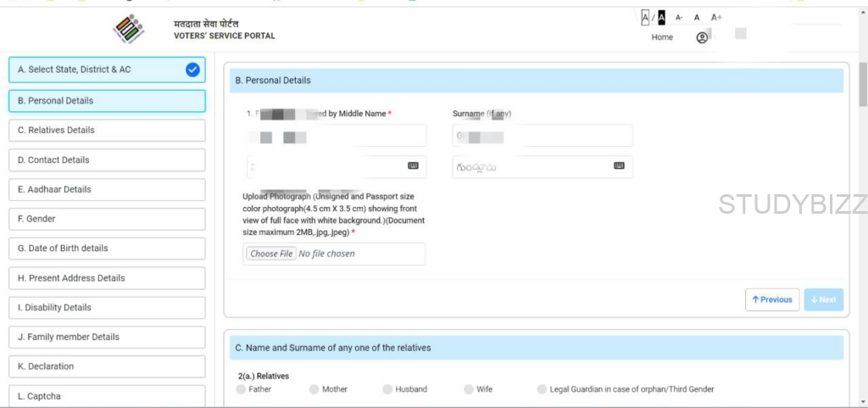The width and height of the screenshot is (868, 408).
Task: Open B. Personal Details section tab
Action: 107,101
